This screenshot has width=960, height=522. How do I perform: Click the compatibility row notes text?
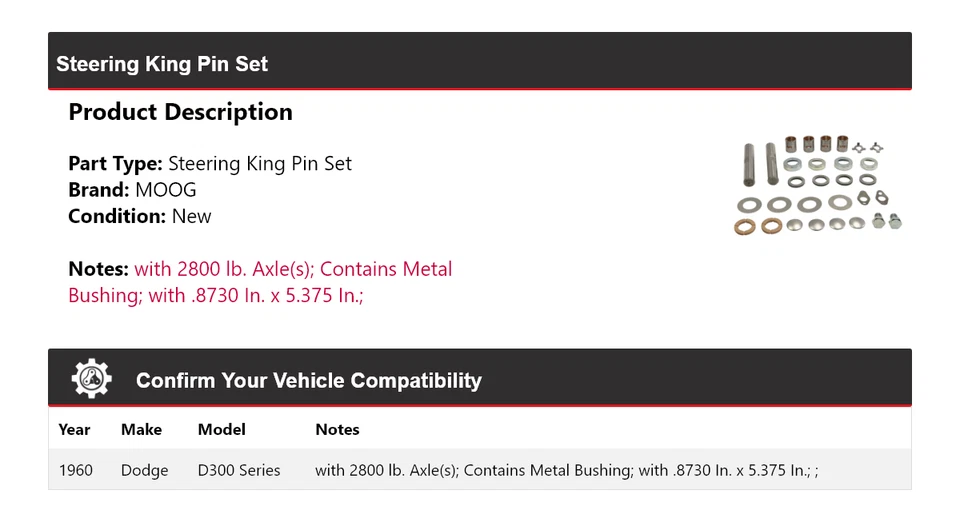(566, 470)
